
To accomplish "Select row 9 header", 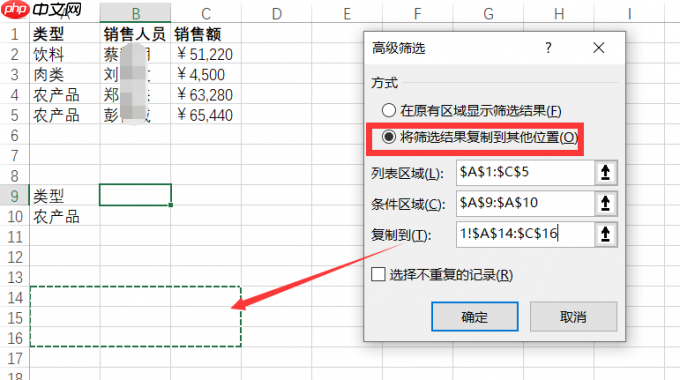I will point(15,196).
